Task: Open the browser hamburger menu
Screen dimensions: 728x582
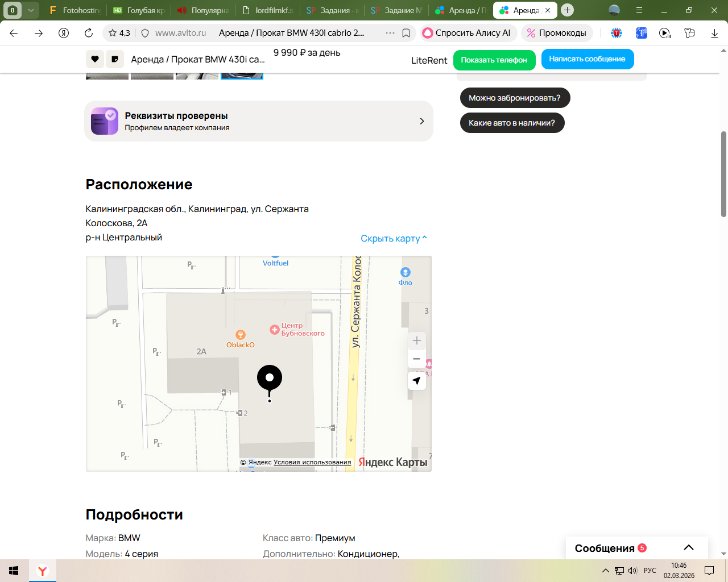Action: click(x=639, y=10)
